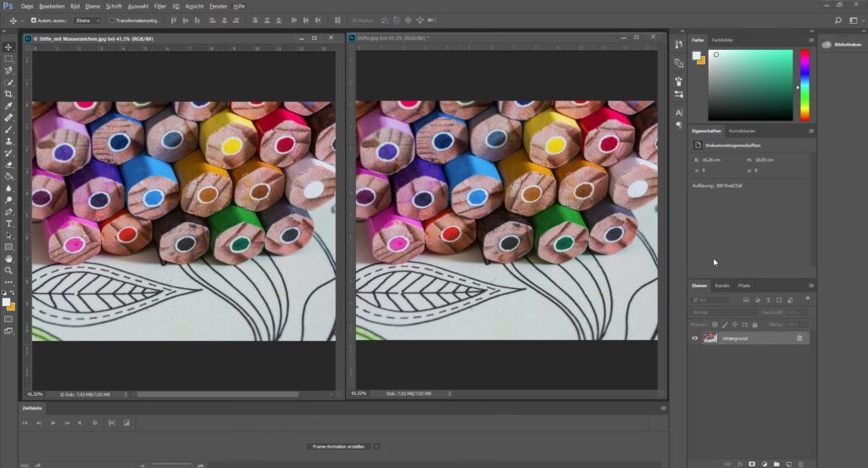Select the Zoom magnifier tool
This screenshot has width=868, height=468.
click(8, 270)
